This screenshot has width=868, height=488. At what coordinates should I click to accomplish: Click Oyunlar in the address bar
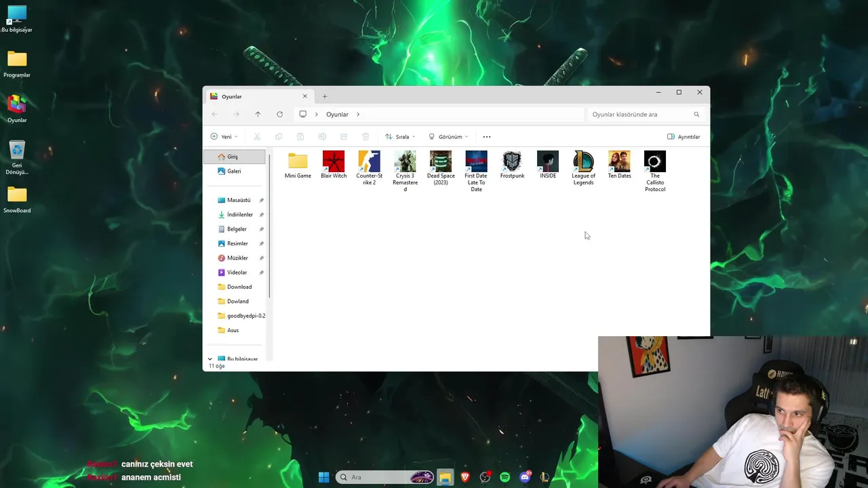click(x=337, y=114)
